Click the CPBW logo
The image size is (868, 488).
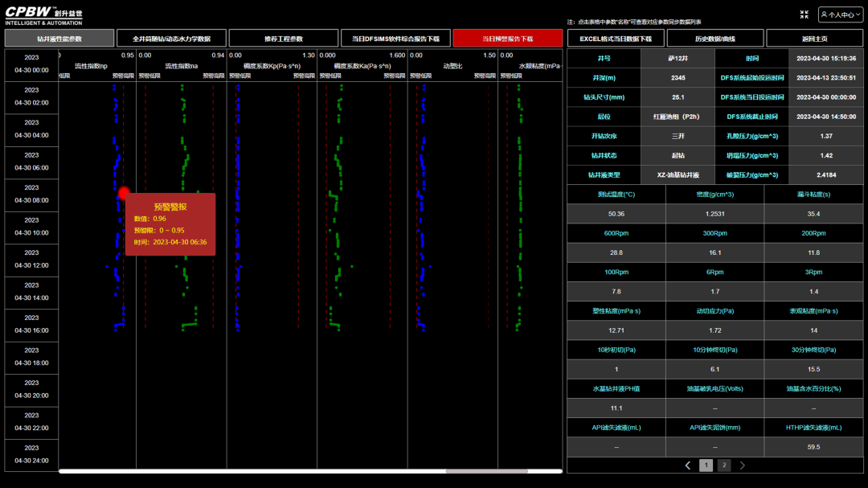[x=43, y=15]
